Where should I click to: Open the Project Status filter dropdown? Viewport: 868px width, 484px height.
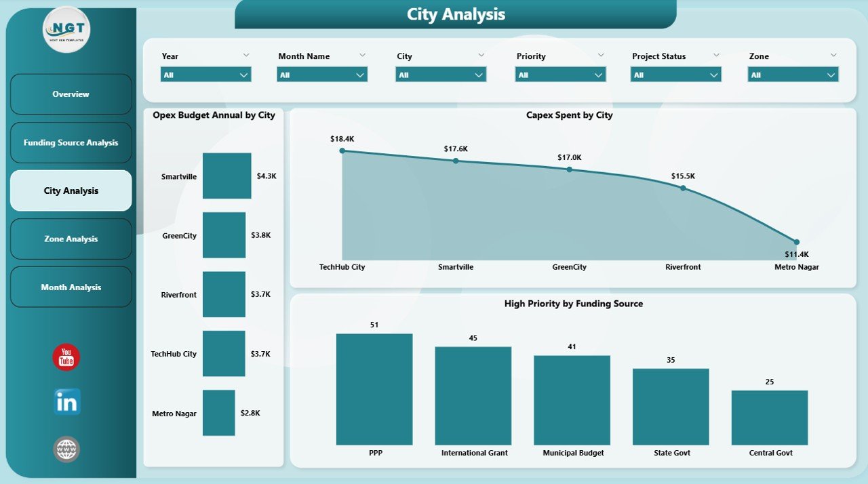[675, 74]
